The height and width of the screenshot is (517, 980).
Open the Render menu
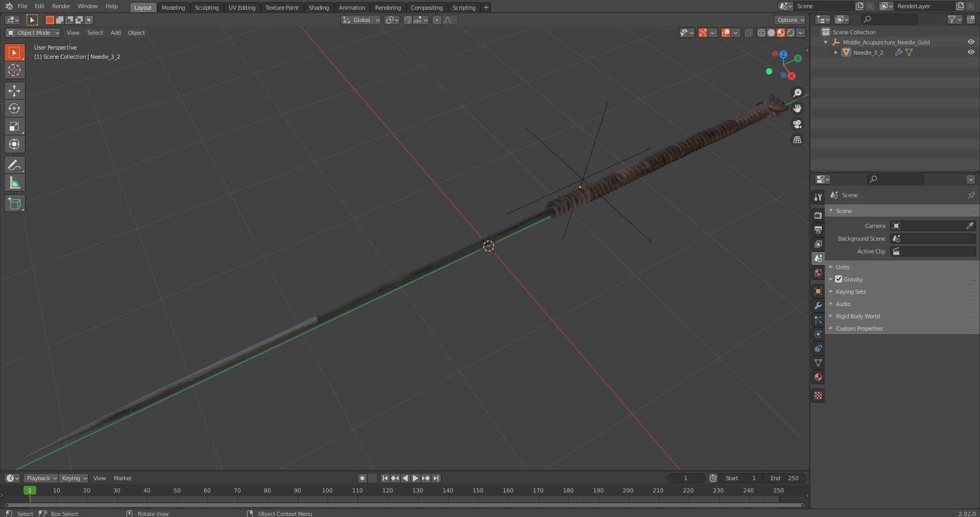[61, 6]
